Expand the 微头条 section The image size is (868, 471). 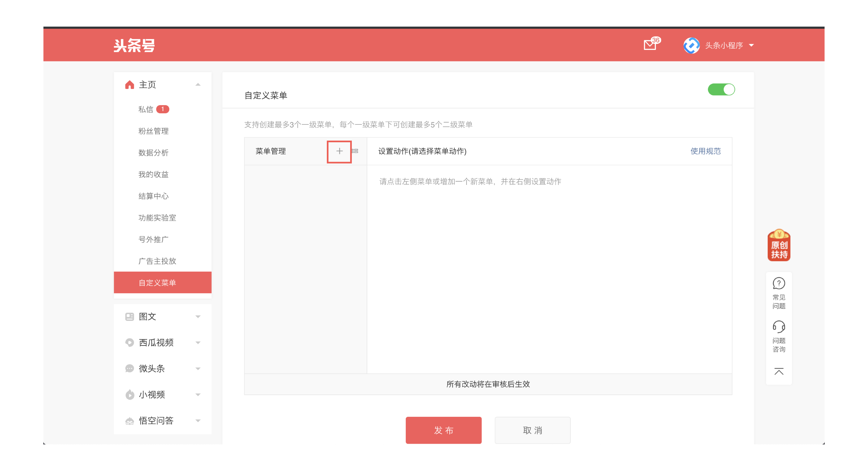click(198, 369)
